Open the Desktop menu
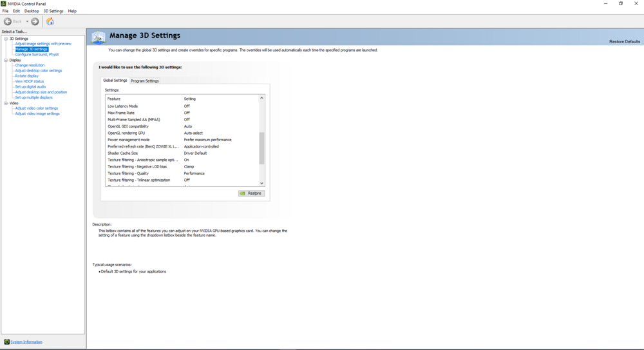Viewport: 644px width, 350px height. point(32,11)
